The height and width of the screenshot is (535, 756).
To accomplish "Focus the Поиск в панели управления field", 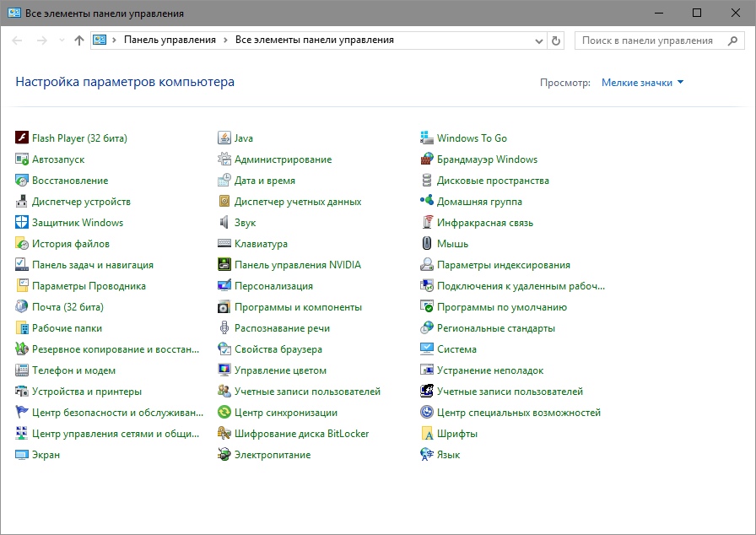I will (659, 41).
